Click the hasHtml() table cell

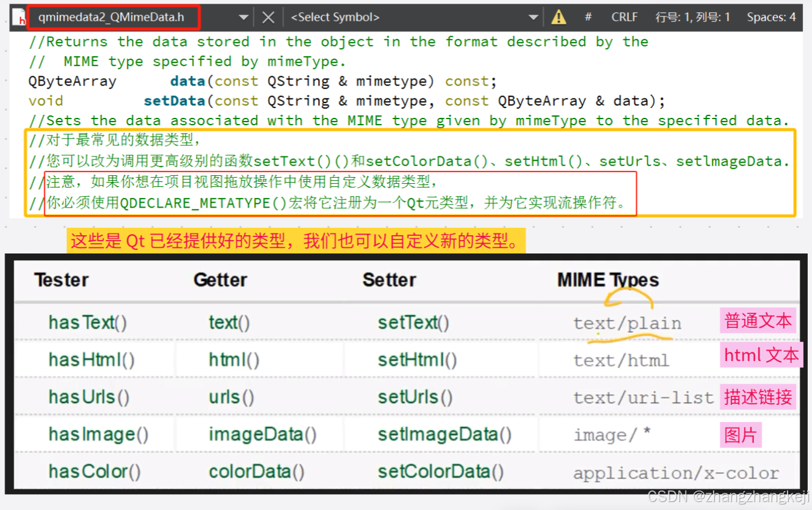[92, 360]
